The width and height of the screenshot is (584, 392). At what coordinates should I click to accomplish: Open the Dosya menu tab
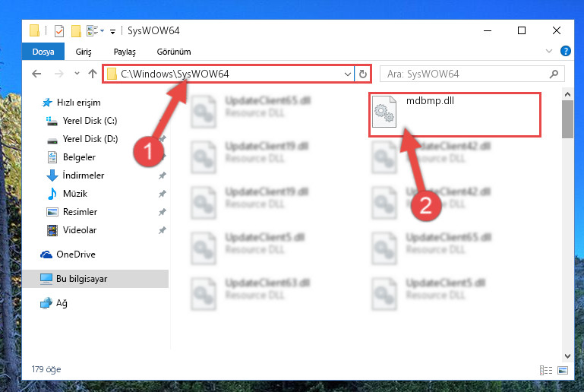pos(43,52)
